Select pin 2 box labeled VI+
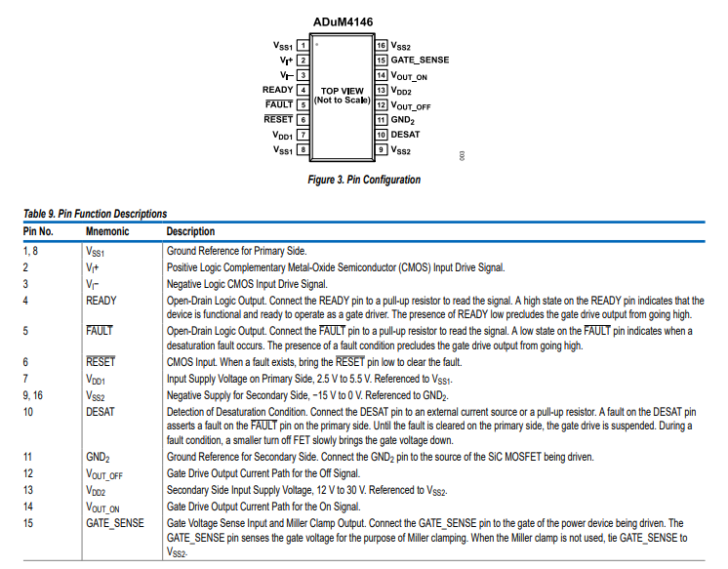Screen dimensions: 728x569 click(x=303, y=60)
